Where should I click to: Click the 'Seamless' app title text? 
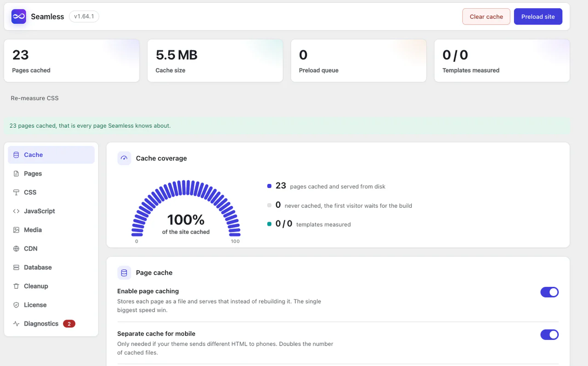[x=47, y=17]
